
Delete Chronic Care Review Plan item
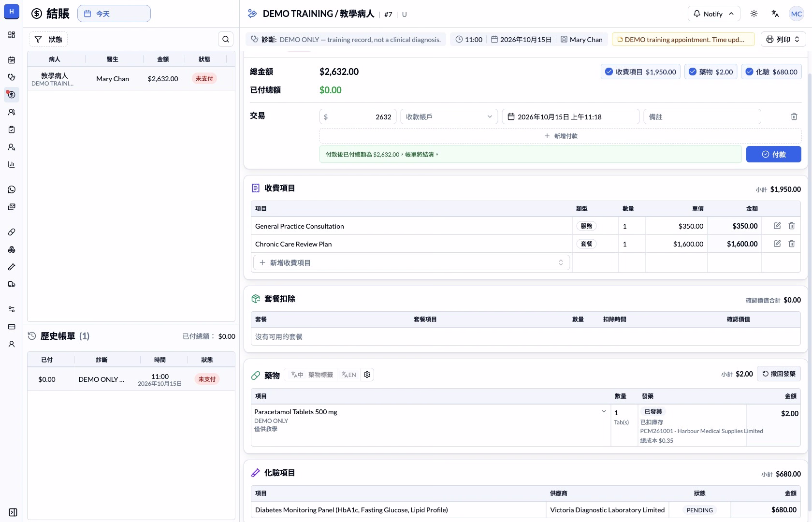pyautogui.click(x=792, y=244)
